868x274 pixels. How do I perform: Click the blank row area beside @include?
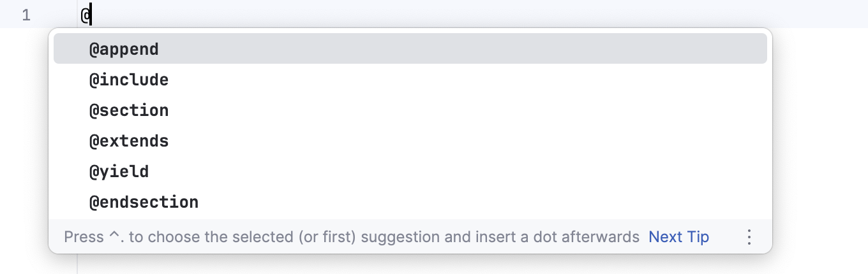click(x=447, y=80)
